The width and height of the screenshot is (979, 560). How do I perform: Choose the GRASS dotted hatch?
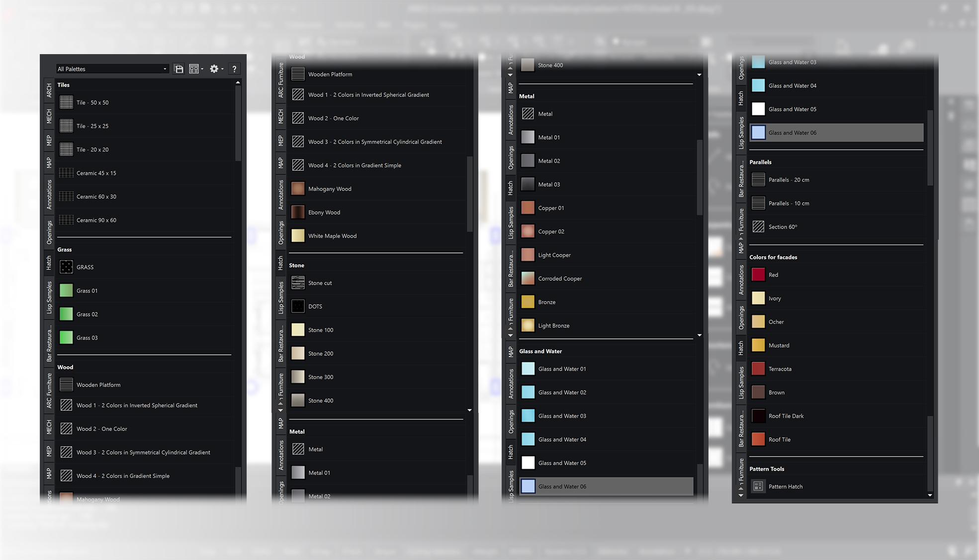click(145, 267)
